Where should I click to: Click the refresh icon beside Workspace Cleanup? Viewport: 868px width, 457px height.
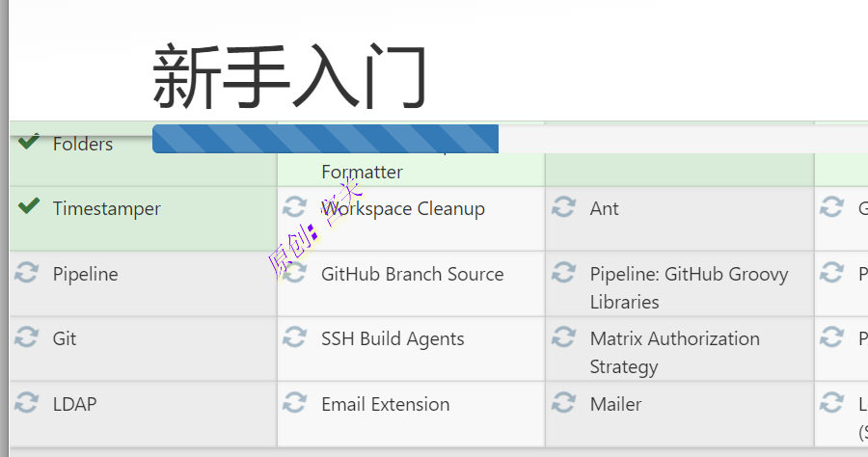(x=295, y=208)
